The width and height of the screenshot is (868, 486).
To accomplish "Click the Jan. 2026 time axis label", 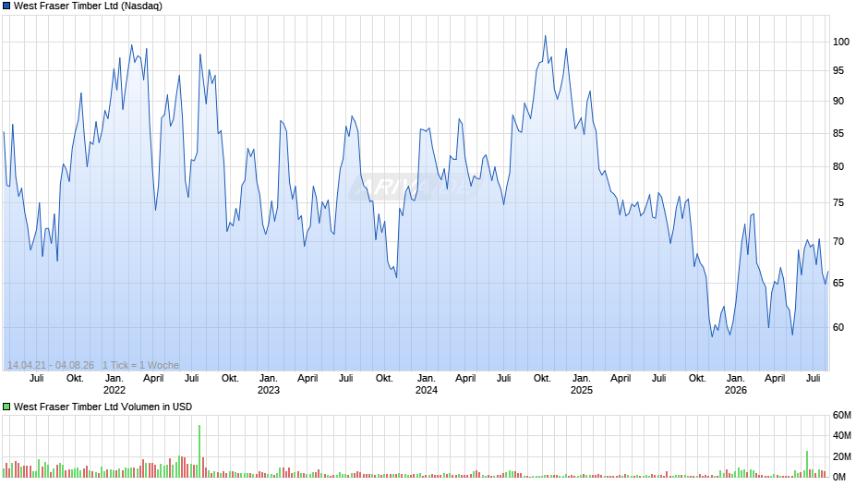I will pos(736,384).
